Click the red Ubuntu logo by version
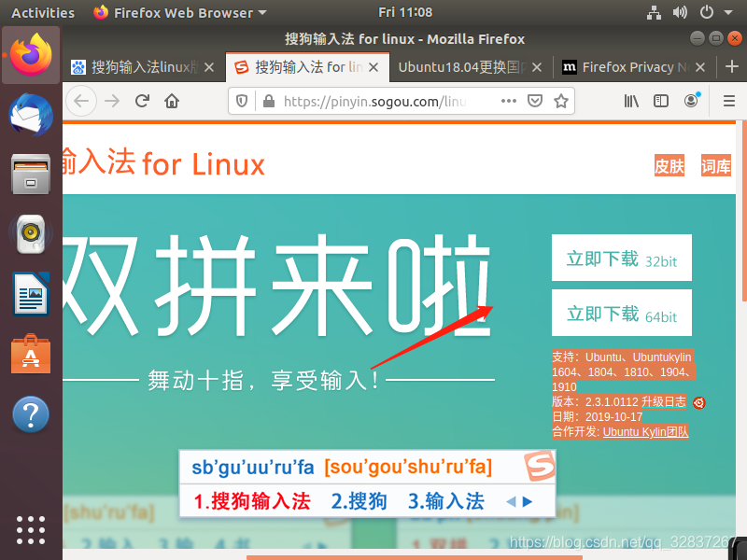 click(x=698, y=403)
